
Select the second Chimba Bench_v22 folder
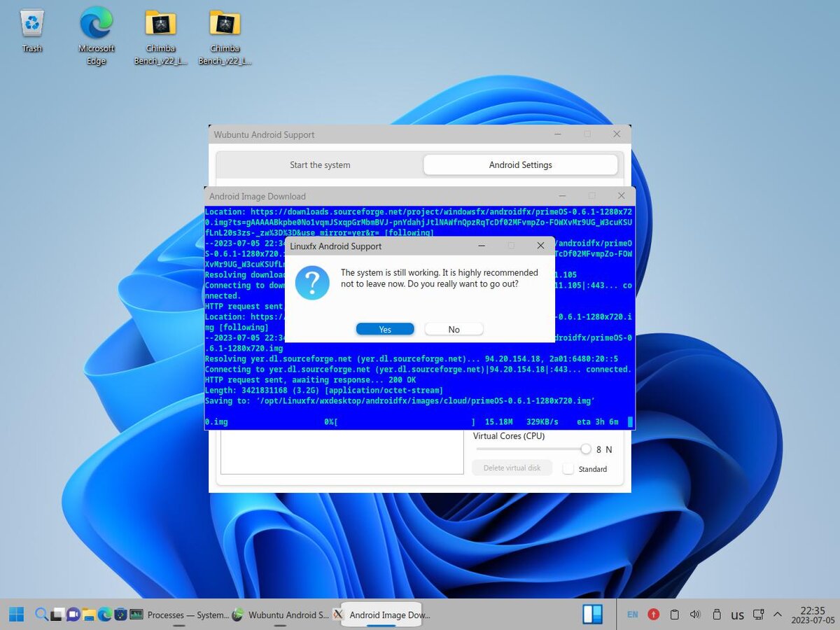(225, 36)
